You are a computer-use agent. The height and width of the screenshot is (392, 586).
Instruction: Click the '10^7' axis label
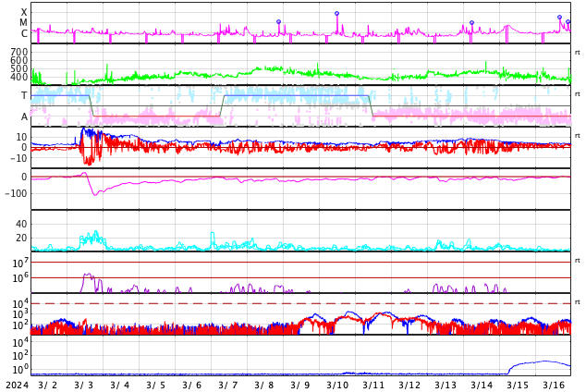[20, 263]
